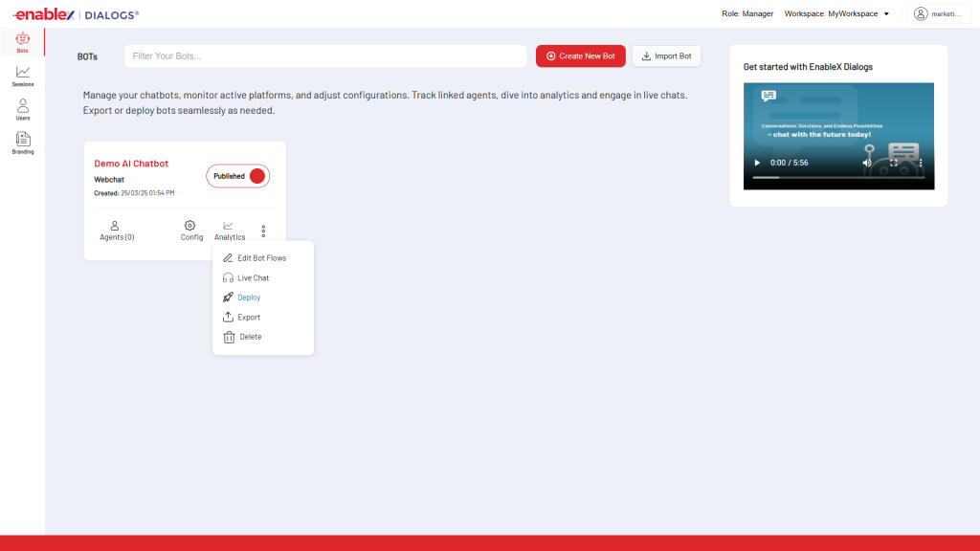Open video more options menu
980x551 pixels.
coord(920,163)
